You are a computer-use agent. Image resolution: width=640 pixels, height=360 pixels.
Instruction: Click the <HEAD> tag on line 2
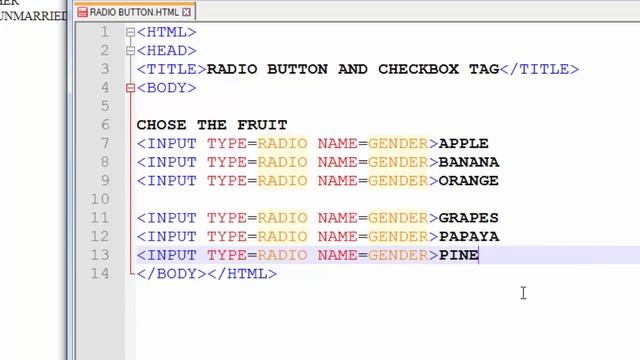coord(167,51)
